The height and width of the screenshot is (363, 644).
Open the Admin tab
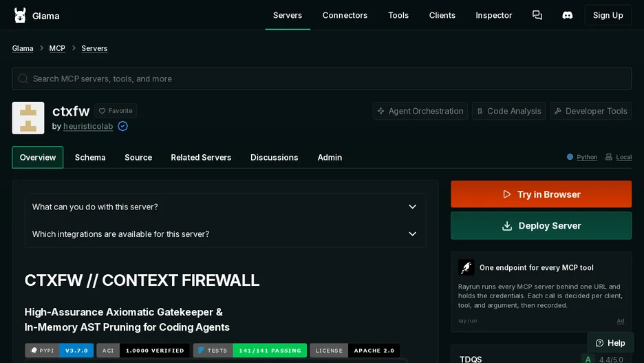click(330, 158)
